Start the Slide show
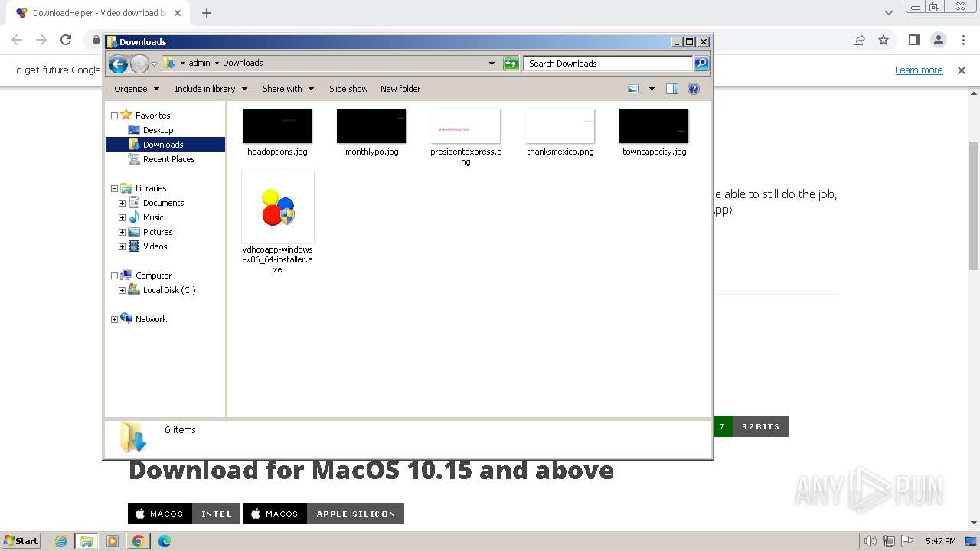Image resolution: width=980 pixels, height=551 pixels. pos(348,89)
